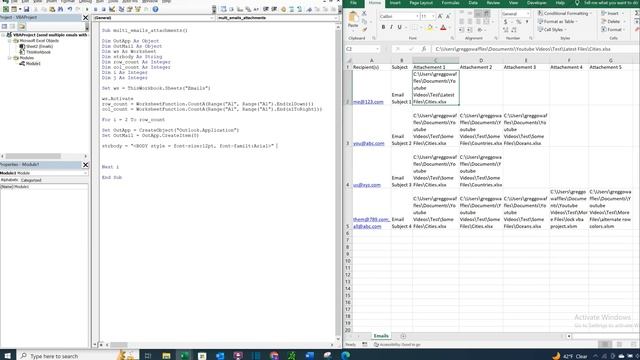Screen dimensions: 640x360
Task: Open File Explorer from the taskbar
Action: tap(166, 356)
